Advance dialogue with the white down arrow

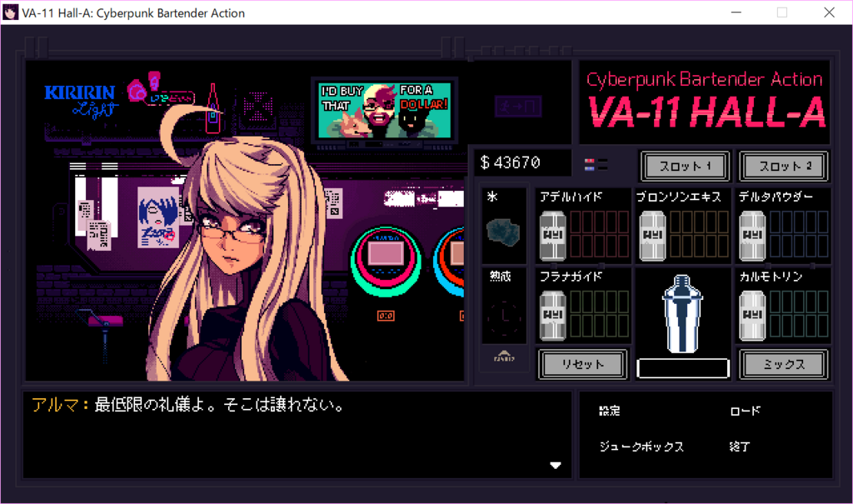(556, 466)
